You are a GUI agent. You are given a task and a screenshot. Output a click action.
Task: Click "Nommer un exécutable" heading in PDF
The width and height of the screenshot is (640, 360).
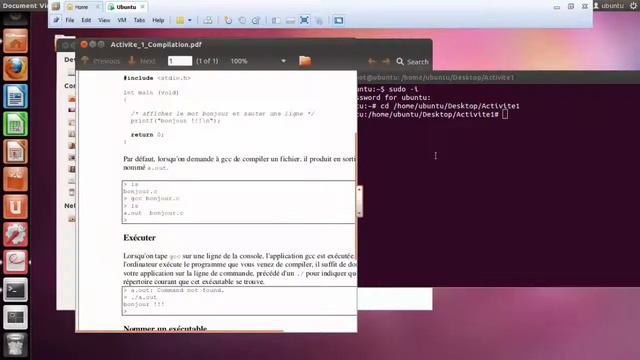[165, 328]
